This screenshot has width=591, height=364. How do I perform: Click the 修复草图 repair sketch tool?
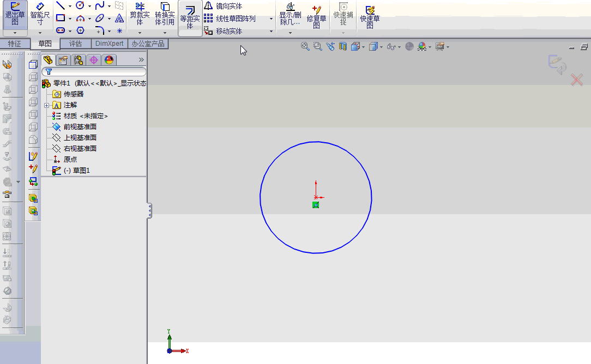tap(316, 17)
